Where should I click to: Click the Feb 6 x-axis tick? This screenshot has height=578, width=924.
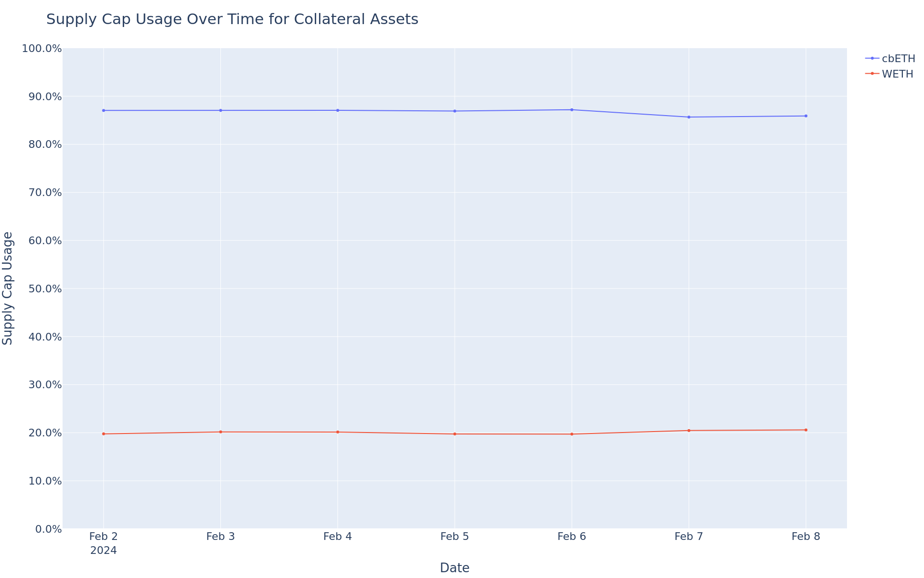tap(572, 537)
